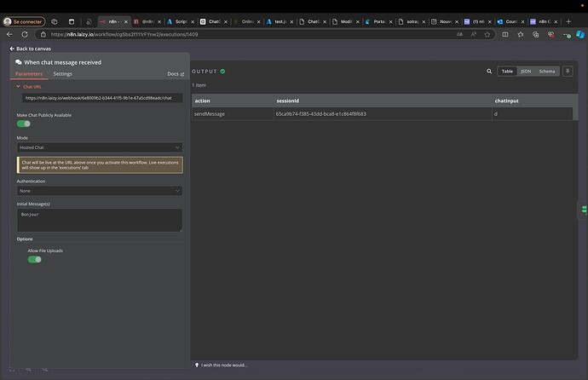
Task: Click the chat node icon beside title
Action: (19, 62)
